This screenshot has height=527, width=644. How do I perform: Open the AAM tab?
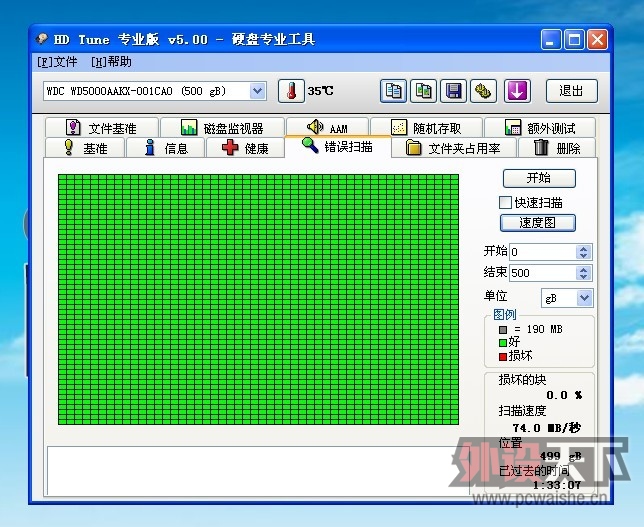[x=327, y=127]
